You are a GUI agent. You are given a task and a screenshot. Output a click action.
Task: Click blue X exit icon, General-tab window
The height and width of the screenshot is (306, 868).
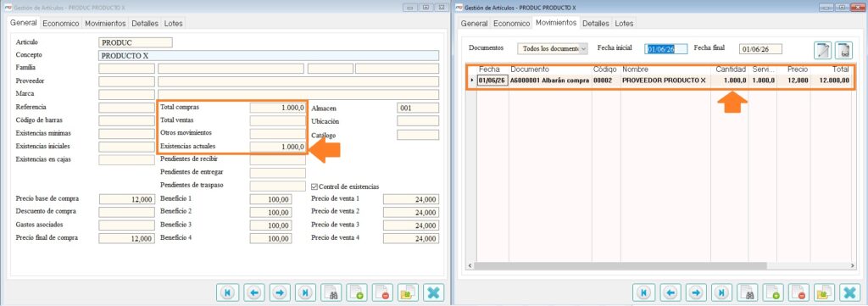coord(433,292)
